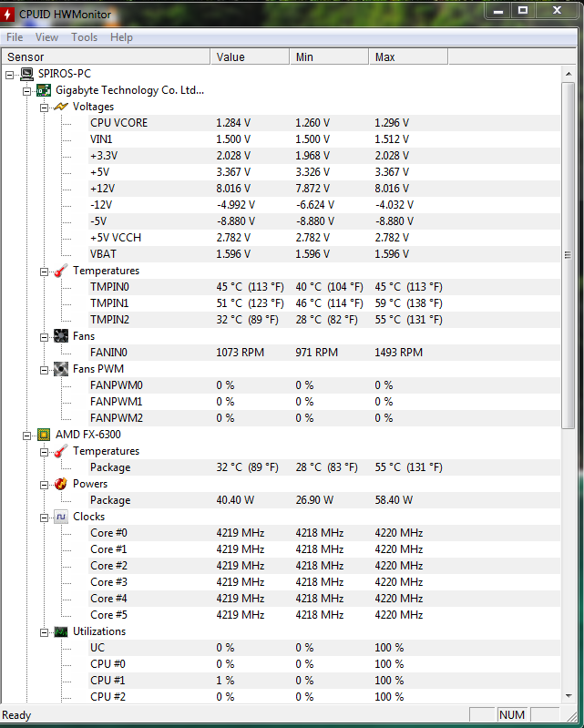Image resolution: width=584 pixels, height=728 pixels.
Task: Open the View menu
Action: (46, 37)
